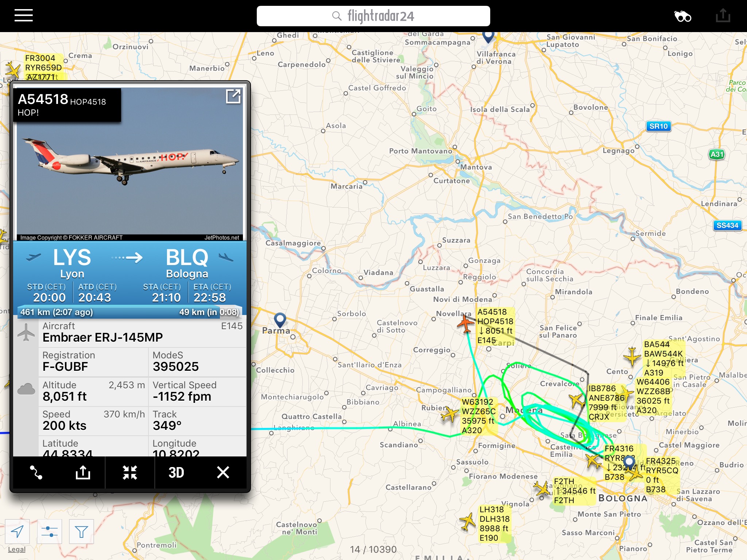Select the W63192 Wizz Air aircraft
Image resolution: width=747 pixels, height=560 pixels.
coord(450,414)
